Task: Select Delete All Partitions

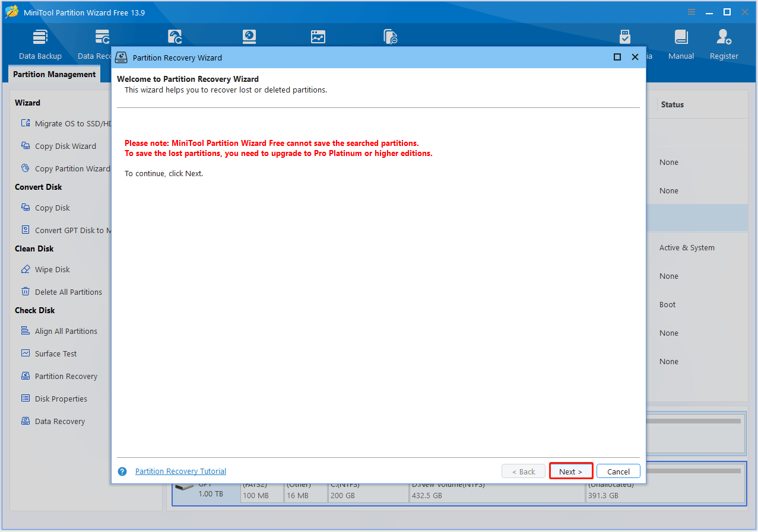Action: pos(62,292)
